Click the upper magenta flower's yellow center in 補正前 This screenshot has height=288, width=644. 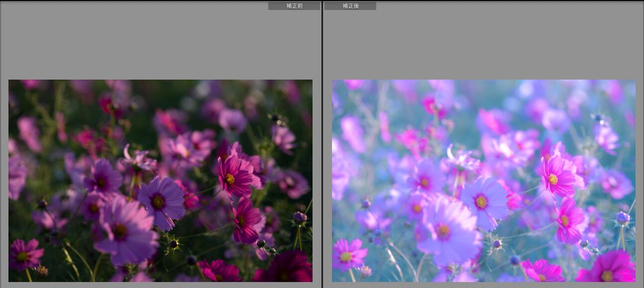coord(229,179)
